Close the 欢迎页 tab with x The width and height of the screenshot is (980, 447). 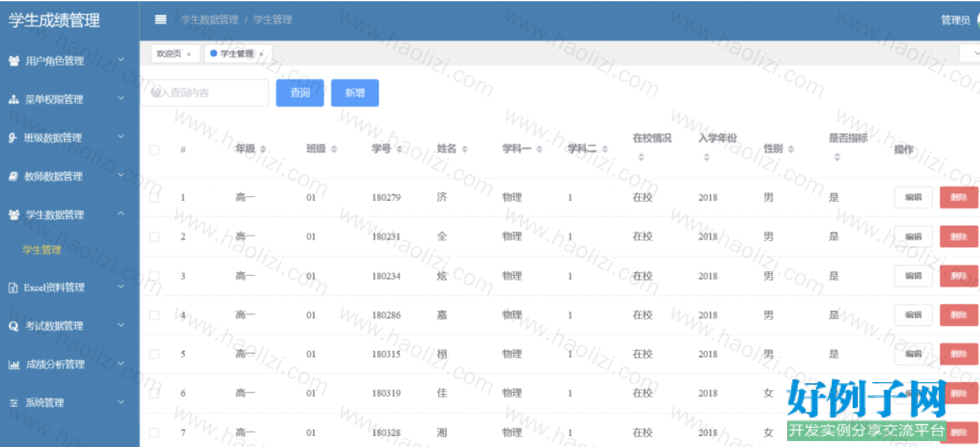click(189, 54)
